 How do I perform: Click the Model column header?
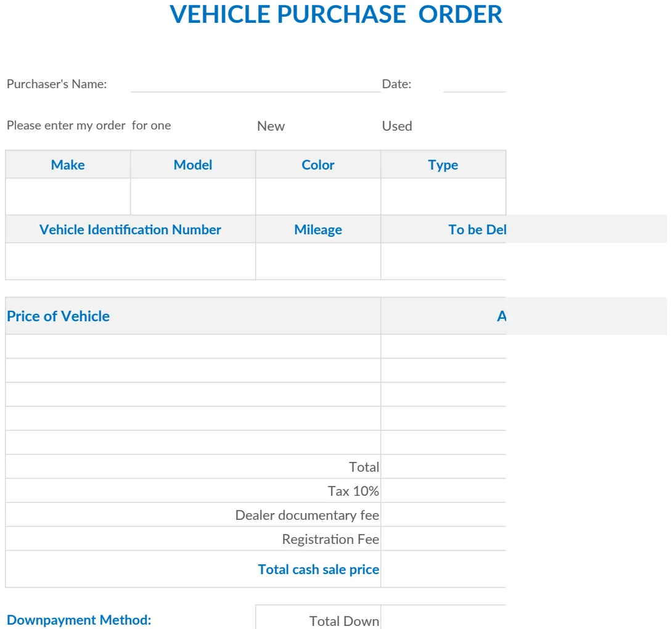click(193, 165)
